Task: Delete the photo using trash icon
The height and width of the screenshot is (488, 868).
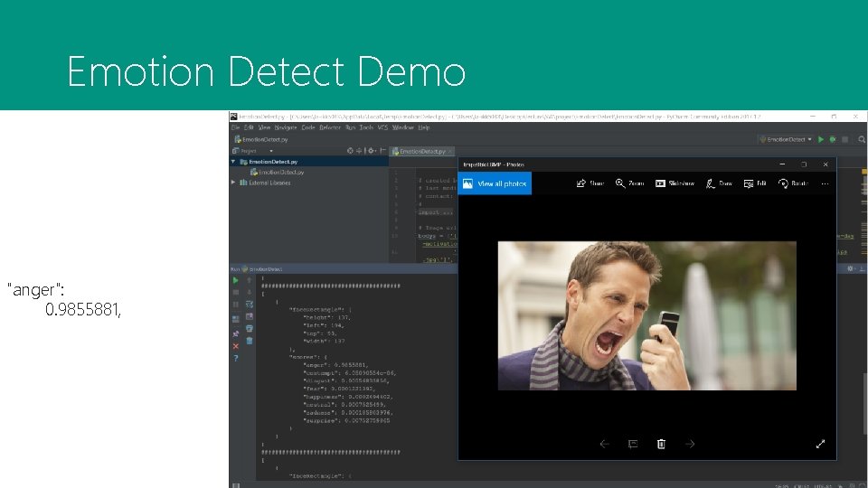Action: pos(662,444)
